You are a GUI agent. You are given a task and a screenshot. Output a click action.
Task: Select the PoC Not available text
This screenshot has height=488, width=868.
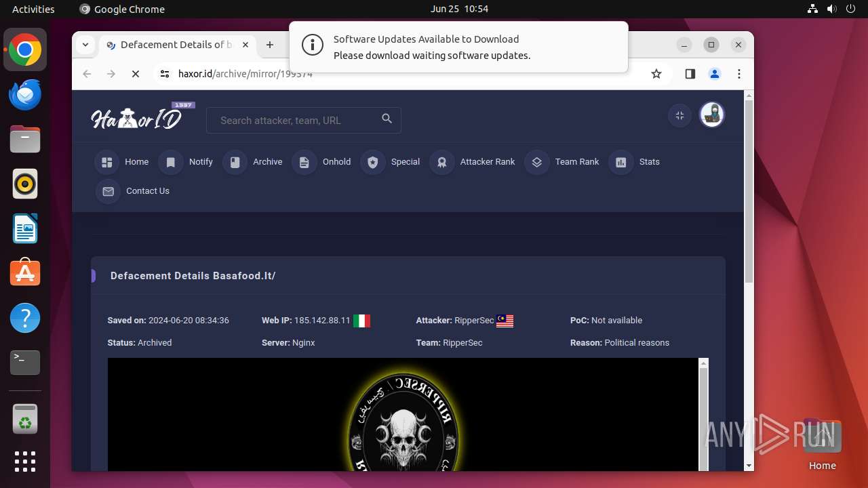(606, 321)
